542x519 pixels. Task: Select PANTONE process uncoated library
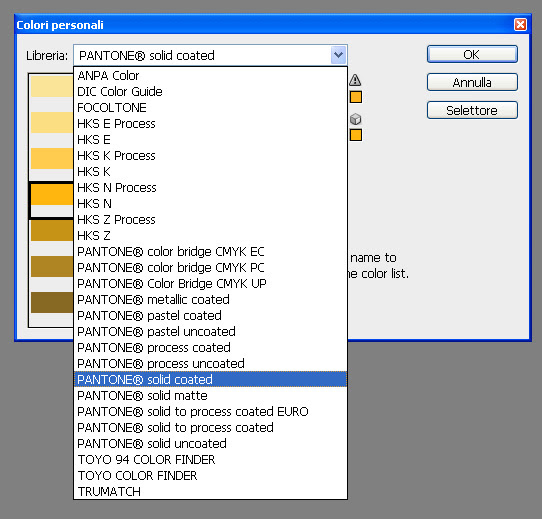pos(210,363)
